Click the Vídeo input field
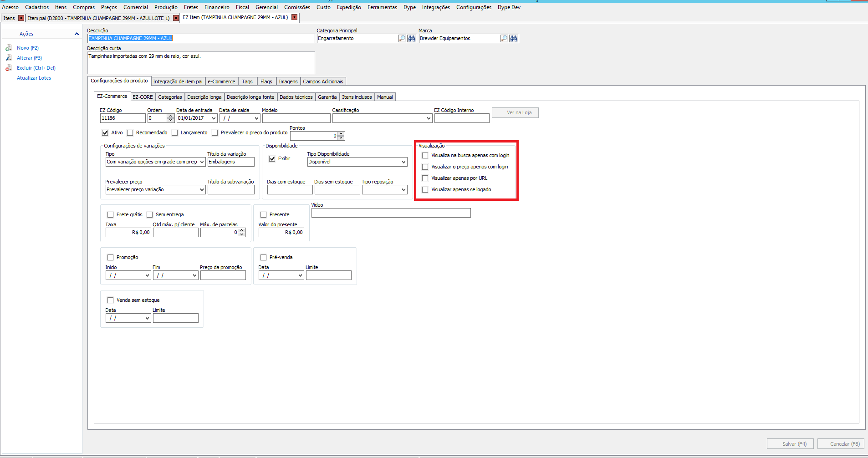 point(391,213)
